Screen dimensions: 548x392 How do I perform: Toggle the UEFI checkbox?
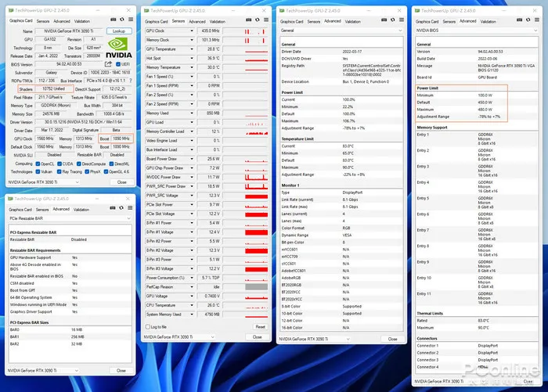(118, 64)
